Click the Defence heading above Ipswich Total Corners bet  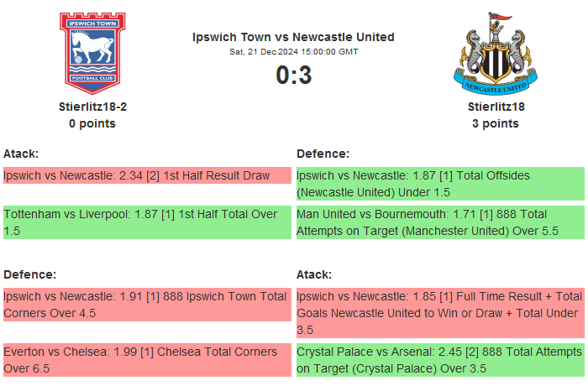(29, 274)
